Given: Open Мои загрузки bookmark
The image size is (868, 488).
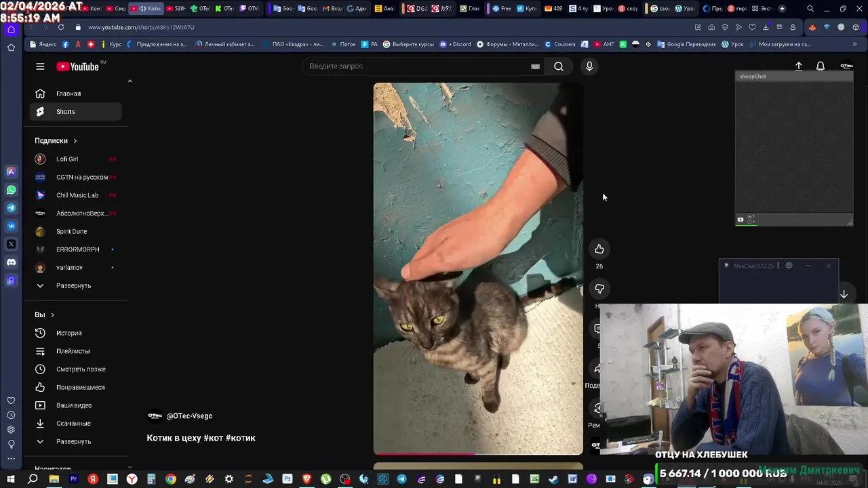Looking at the screenshot, I should [x=780, y=44].
